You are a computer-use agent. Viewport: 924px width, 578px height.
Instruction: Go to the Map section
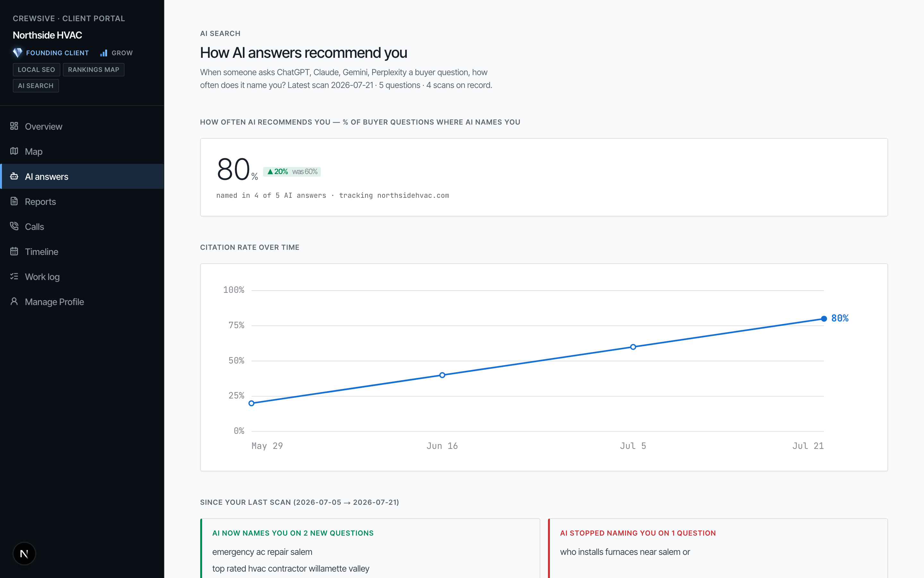pos(82,151)
